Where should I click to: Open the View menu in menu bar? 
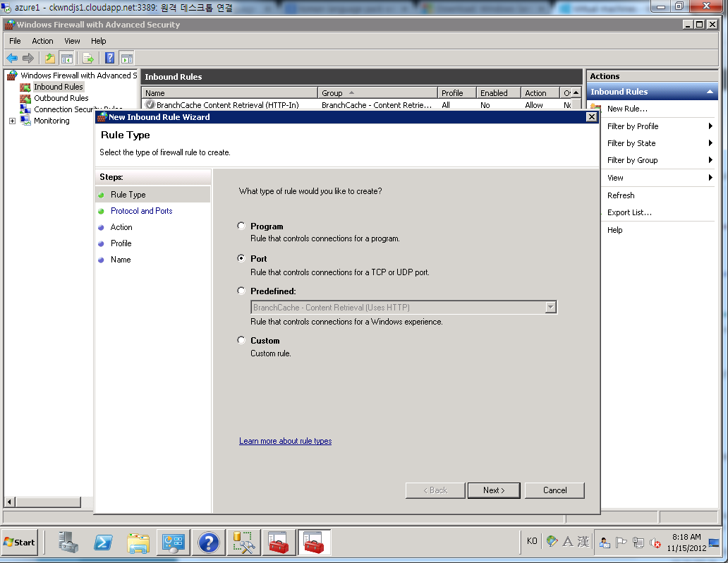[x=72, y=41]
